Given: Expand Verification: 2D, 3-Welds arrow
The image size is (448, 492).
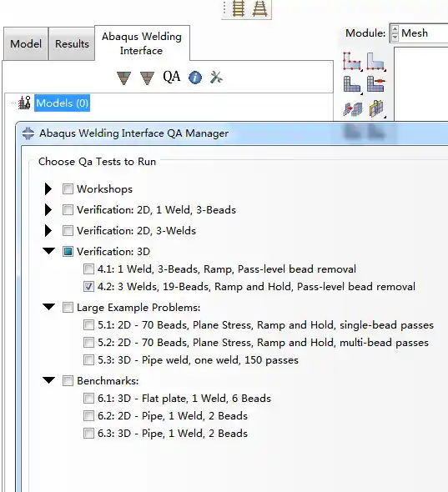Looking at the screenshot, I should 48,231.
